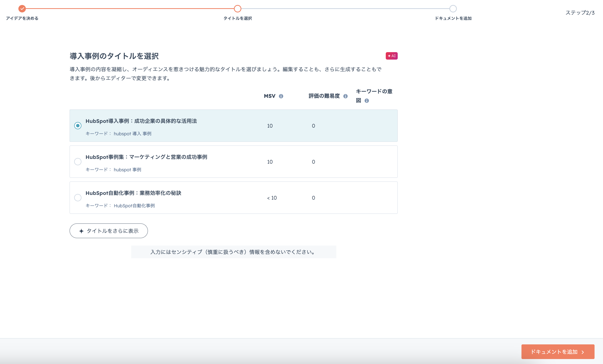This screenshot has height=364, width=603.
Task: Select the HubSpot自動化事例 title radio button
Action: pos(78,198)
